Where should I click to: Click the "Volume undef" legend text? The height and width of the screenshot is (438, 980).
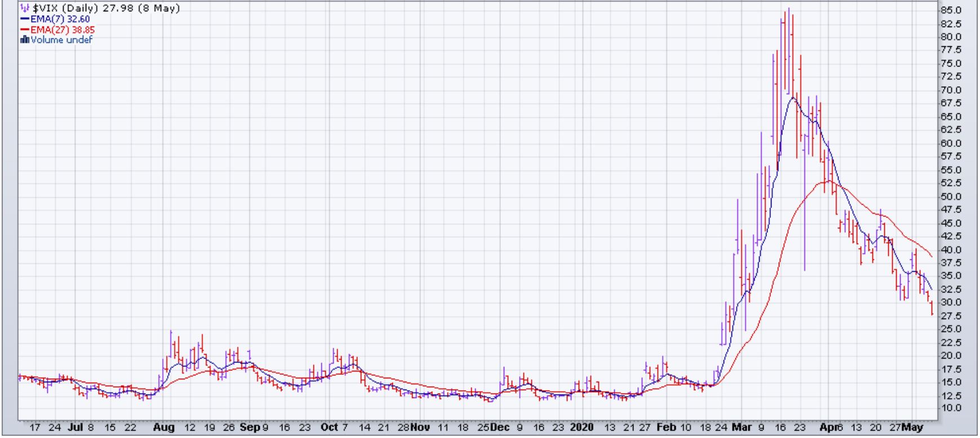pos(61,40)
